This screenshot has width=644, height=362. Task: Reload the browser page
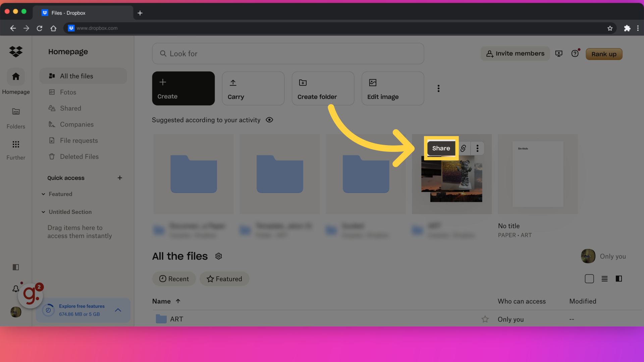click(40, 28)
